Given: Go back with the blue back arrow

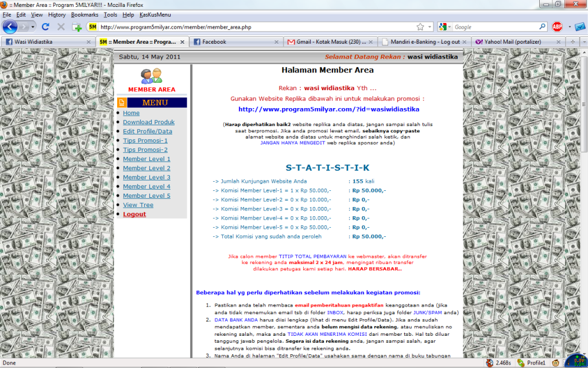Looking at the screenshot, I should tap(10, 26).
